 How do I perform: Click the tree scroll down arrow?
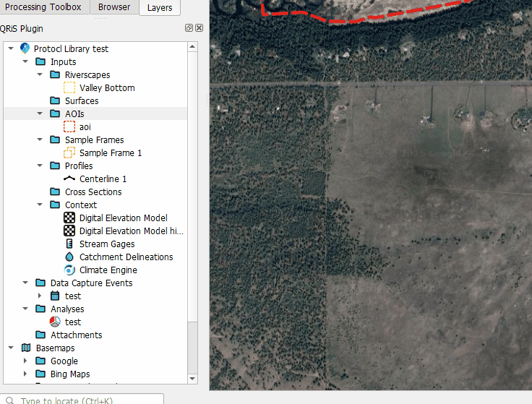pos(192,379)
